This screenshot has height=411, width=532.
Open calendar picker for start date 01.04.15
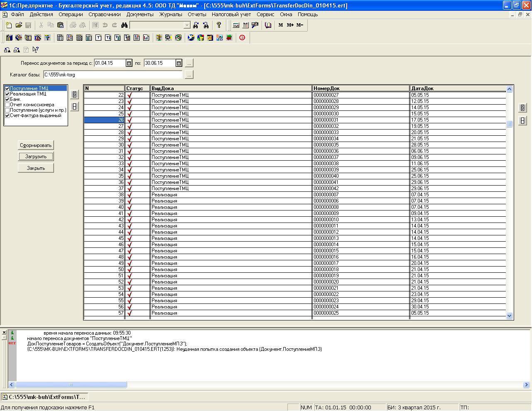pyautogui.click(x=129, y=63)
